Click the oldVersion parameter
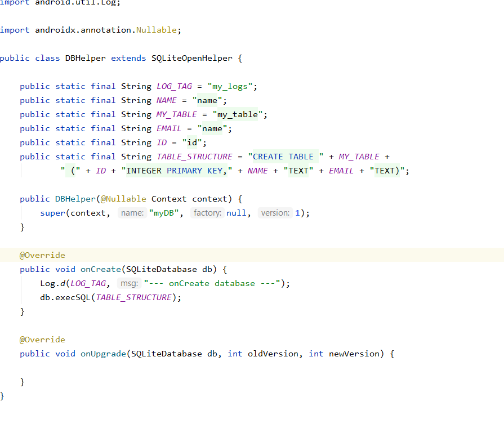504x424 pixels. tap(273, 354)
